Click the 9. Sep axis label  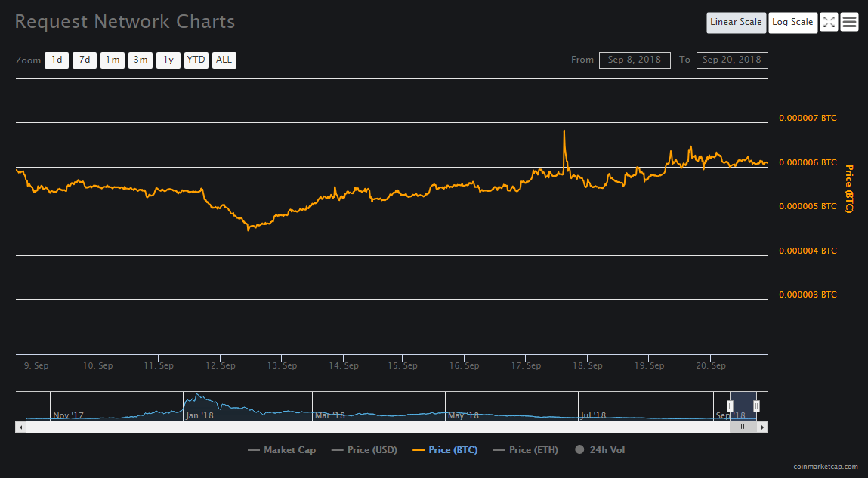click(36, 365)
